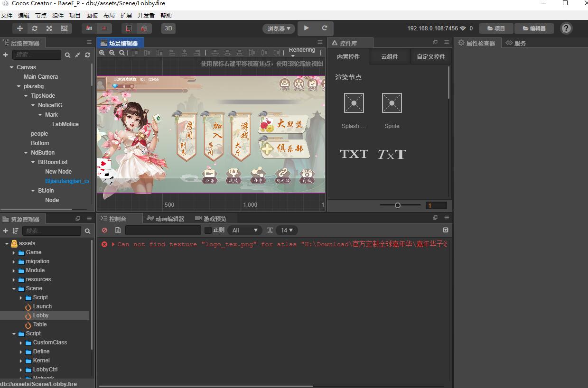588x388 pixels.
Task: Click the 编辑器 button in top right
Action: pos(534,28)
